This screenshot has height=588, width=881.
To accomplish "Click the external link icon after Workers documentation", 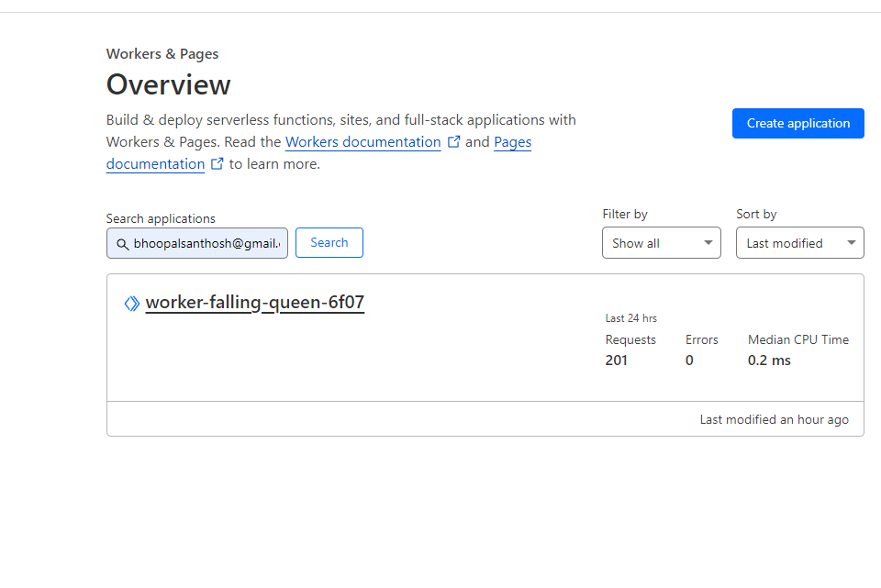I will tap(454, 141).
